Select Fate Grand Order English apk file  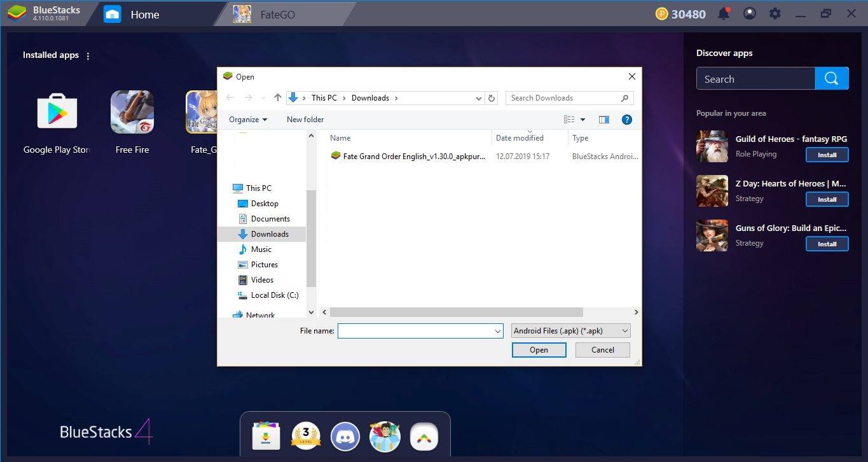point(408,157)
